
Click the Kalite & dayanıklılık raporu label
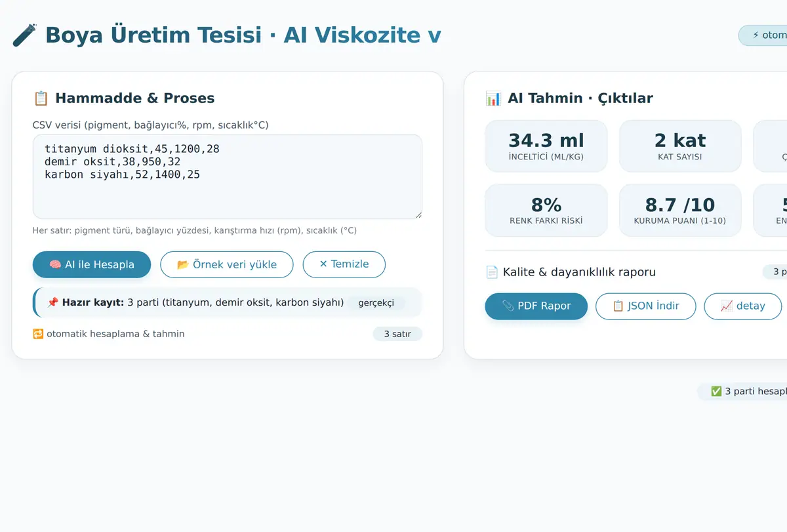(579, 272)
